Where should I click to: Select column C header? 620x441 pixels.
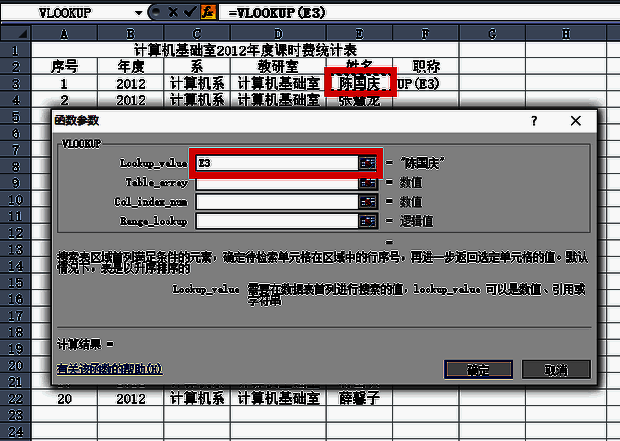coord(197,34)
